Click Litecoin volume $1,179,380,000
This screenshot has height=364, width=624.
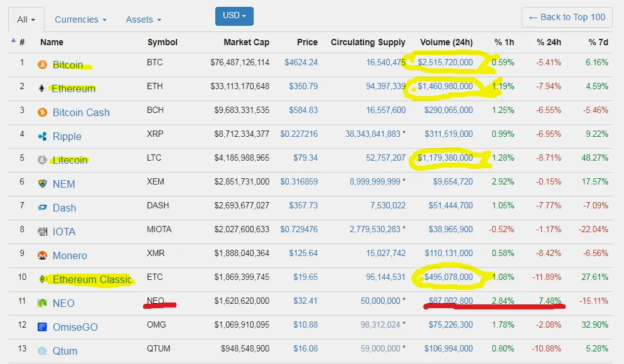(x=445, y=158)
